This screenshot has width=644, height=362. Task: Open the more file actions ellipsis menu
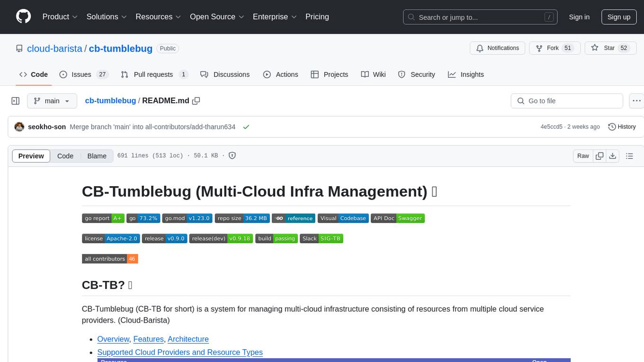[x=636, y=101]
